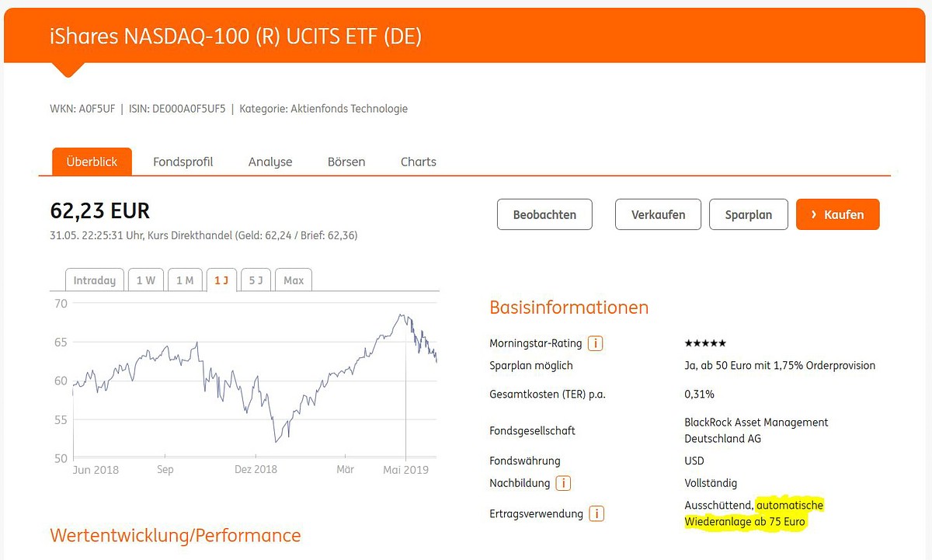Click the five-star Morningstar rating

click(705, 343)
